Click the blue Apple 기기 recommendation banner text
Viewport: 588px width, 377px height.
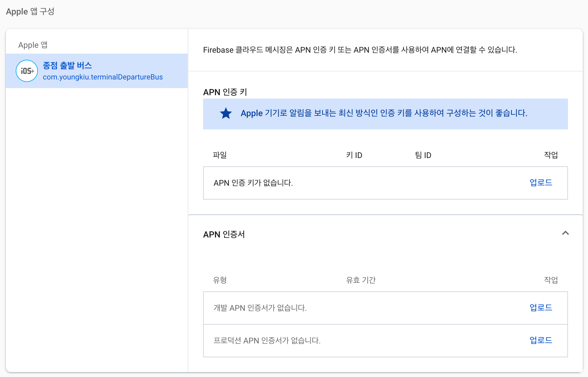[x=384, y=113]
